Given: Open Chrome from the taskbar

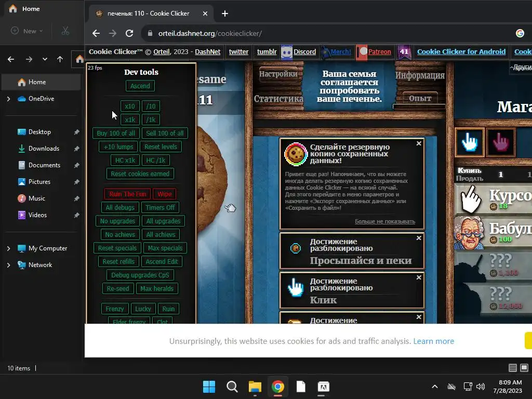Looking at the screenshot, I should pyautogui.click(x=277, y=387).
